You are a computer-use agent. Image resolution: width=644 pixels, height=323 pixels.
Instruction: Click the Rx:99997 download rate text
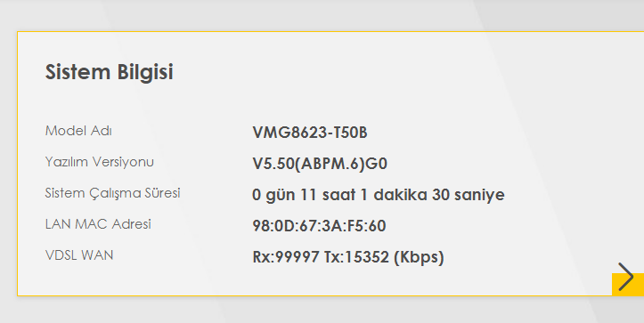tap(286, 257)
